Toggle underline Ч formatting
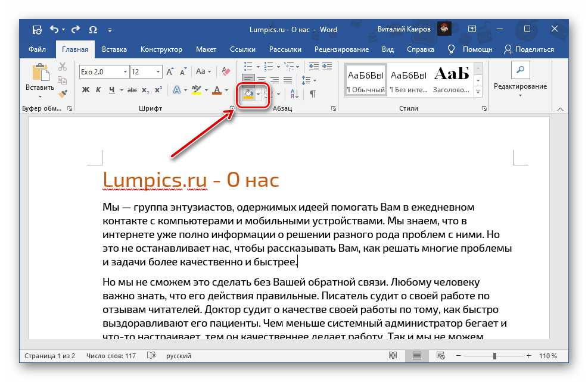 111,90
